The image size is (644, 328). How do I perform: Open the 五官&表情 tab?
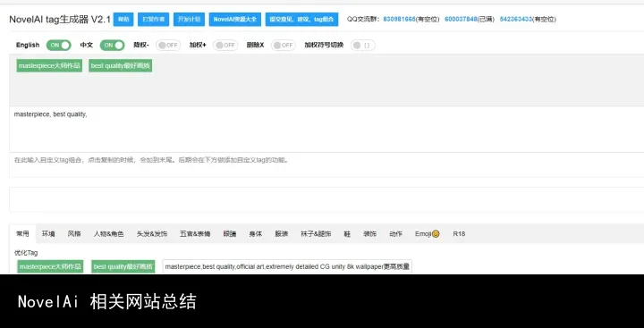195,234
